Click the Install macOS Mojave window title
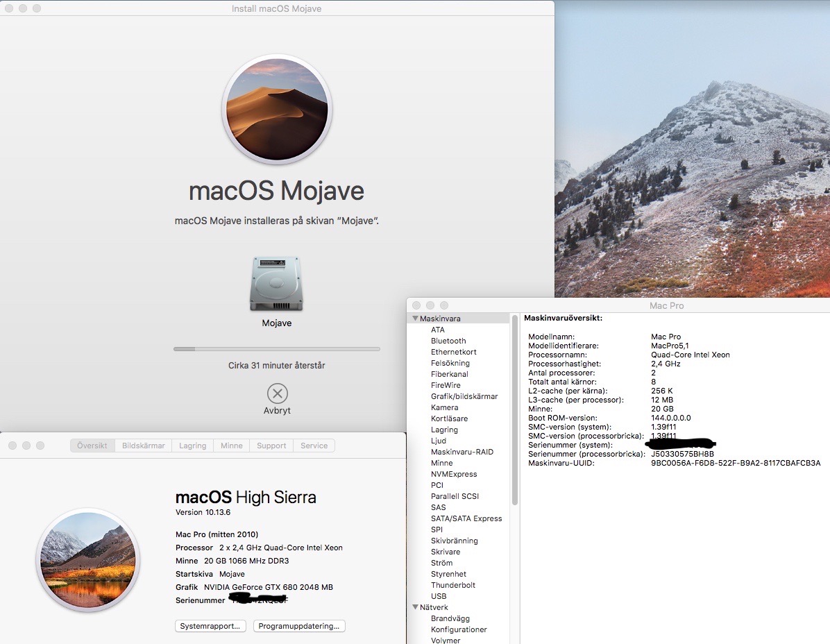This screenshot has height=644, width=830. (277, 8)
